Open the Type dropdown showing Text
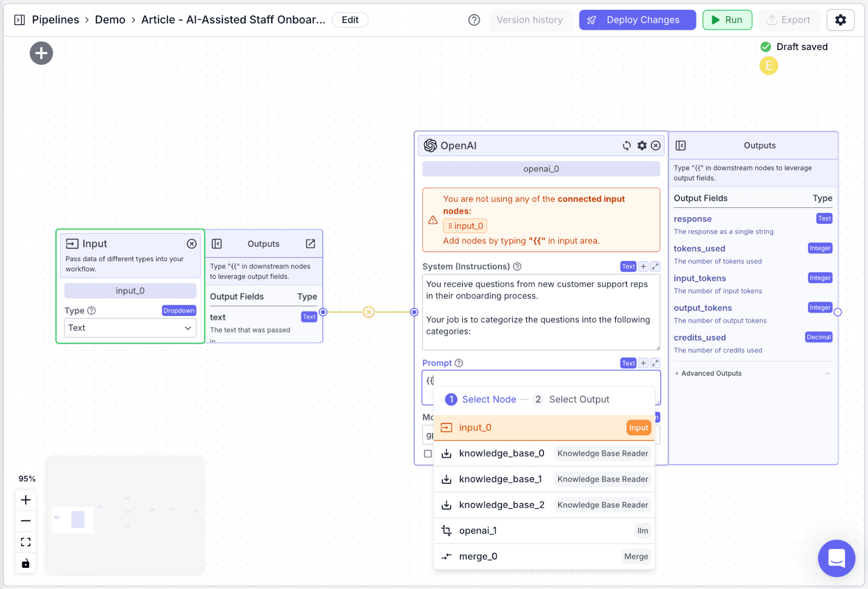 tap(130, 328)
